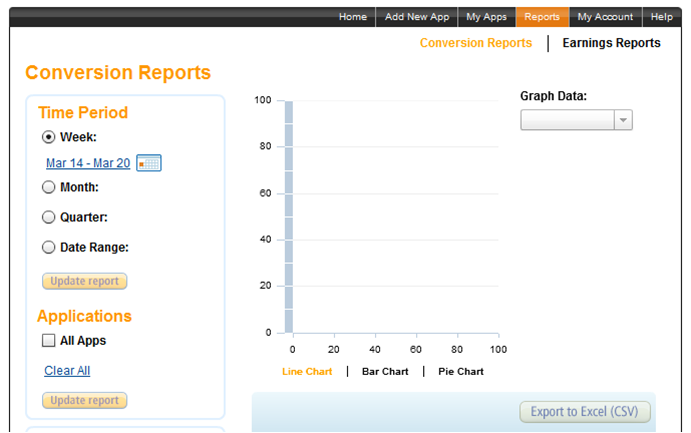
Task: Select the Month time period option
Action: tap(48, 187)
